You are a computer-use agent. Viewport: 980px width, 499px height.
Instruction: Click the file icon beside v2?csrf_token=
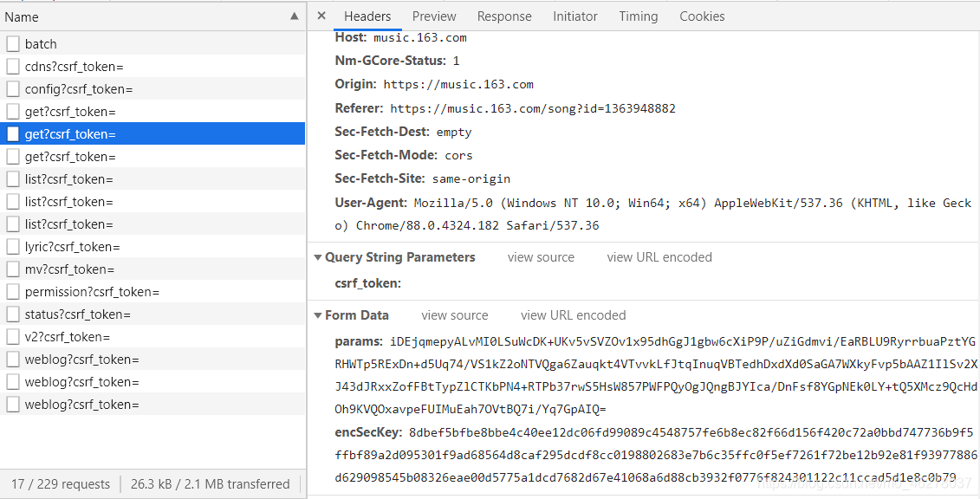[x=12, y=337]
